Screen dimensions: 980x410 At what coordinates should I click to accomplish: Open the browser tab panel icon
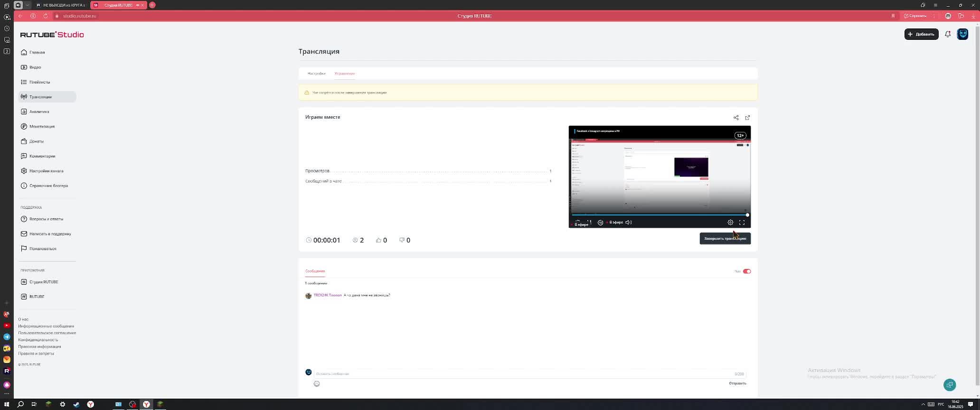point(7,6)
